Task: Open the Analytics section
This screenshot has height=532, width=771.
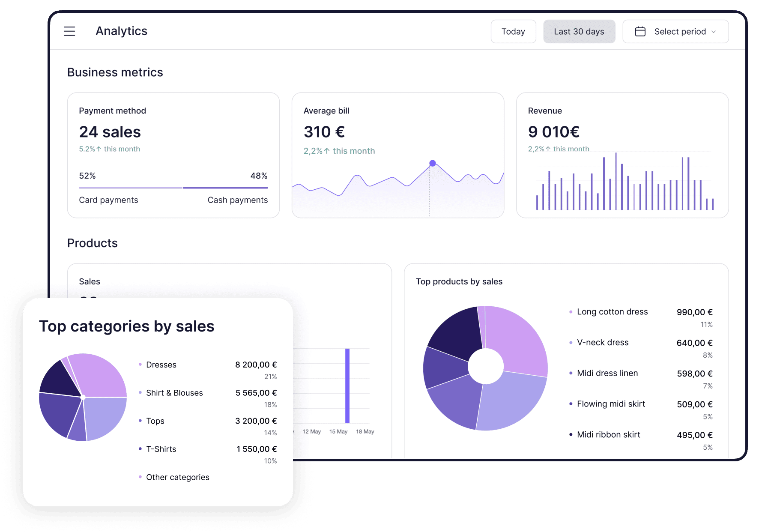Action: pyautogui.click(x=121, y=31)
